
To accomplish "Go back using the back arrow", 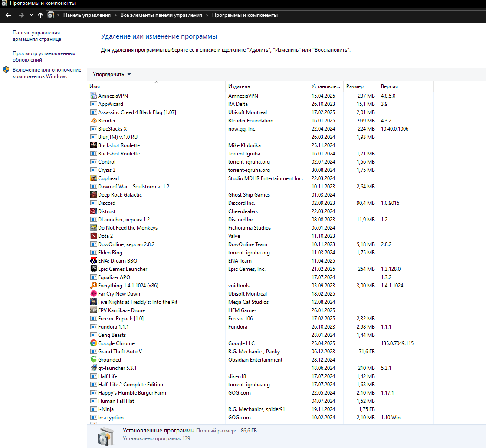I will [x=8, y=15].
